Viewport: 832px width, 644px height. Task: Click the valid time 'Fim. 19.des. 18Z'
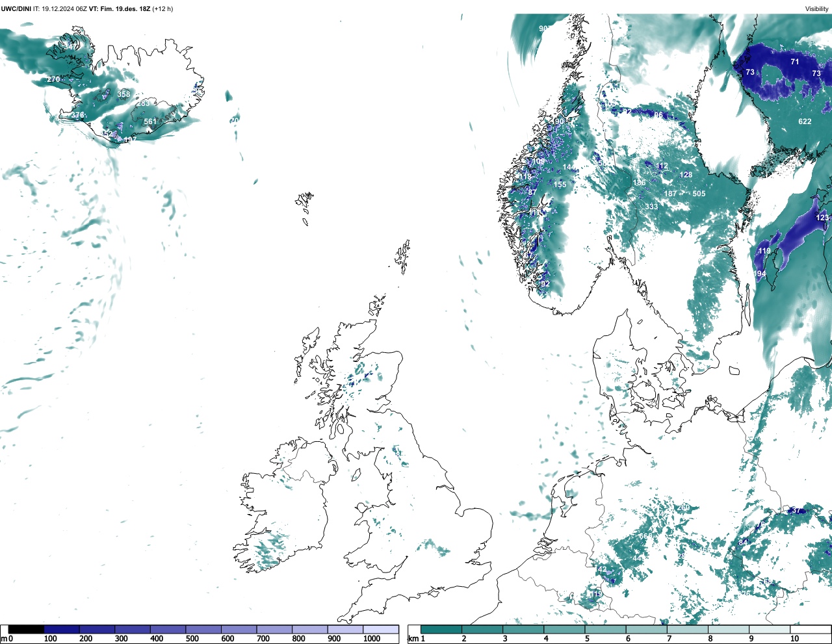coord(125,9)
